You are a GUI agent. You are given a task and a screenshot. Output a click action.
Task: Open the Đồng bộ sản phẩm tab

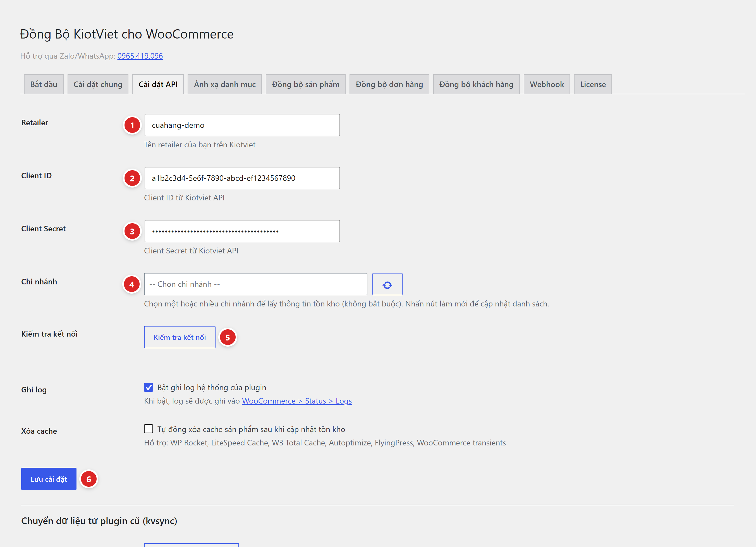[x=306, y=84]
